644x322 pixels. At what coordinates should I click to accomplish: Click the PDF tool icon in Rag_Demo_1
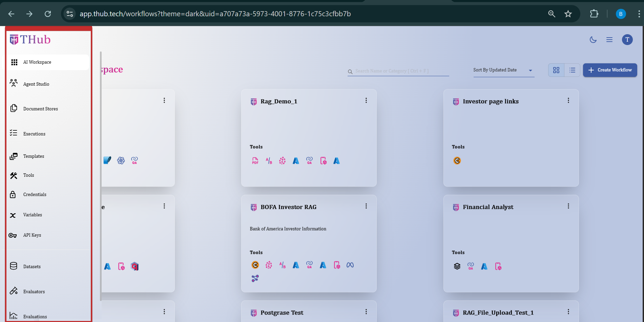[255, 161]
